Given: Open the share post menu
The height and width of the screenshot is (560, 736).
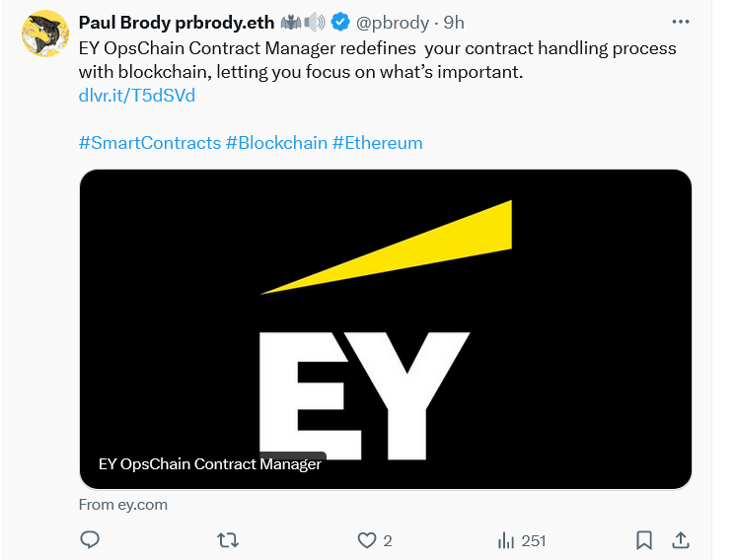Looking at the screenshot, I should pos(681,540).
